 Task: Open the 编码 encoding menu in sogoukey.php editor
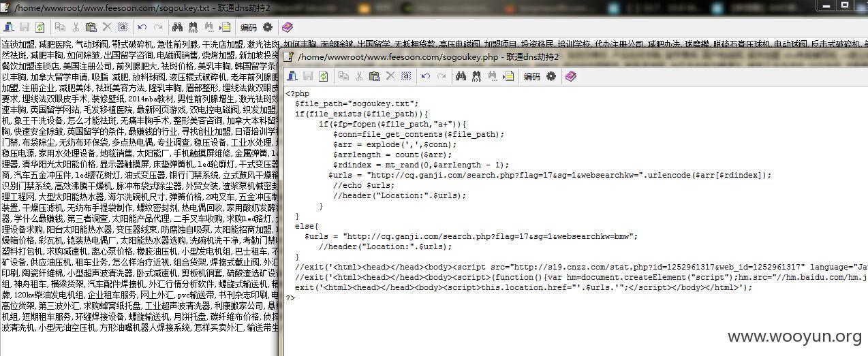click(x=532, y=76)
